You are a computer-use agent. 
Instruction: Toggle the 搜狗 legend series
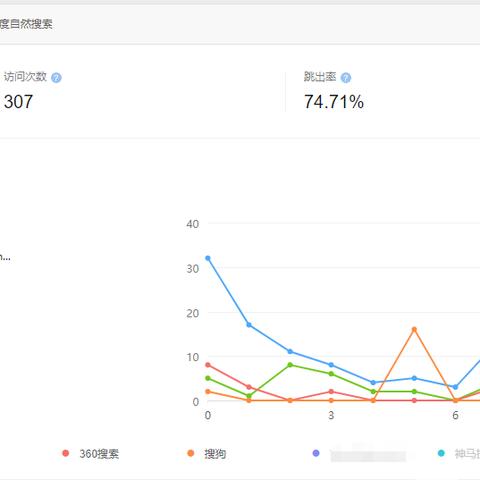point(207,454)
